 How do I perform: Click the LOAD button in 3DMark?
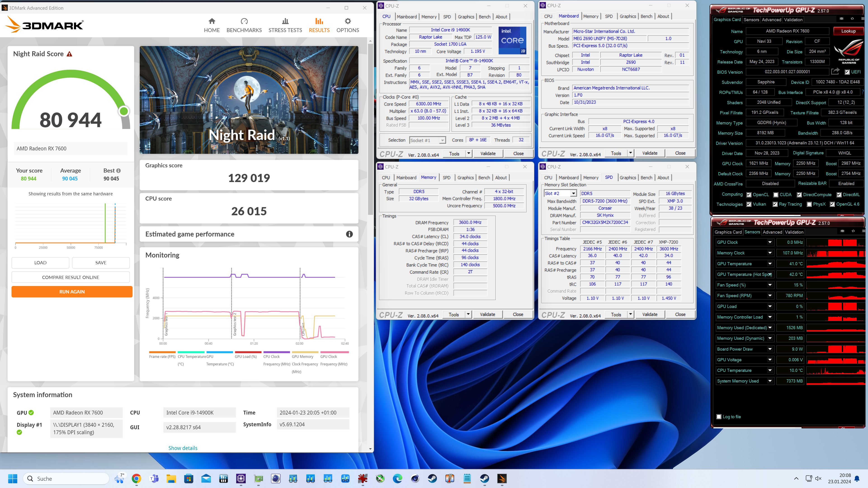(40, 263)
